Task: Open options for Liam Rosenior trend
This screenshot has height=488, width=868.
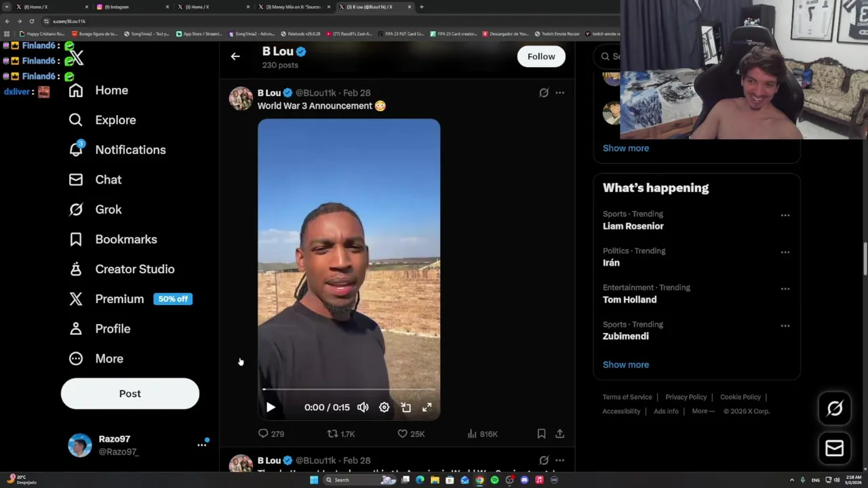Action: click(x=785, y=216)
